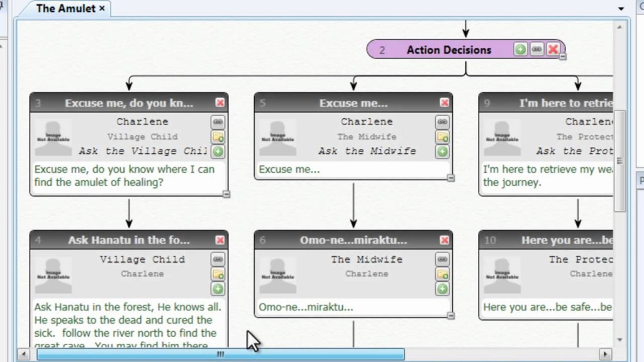This screenshot has width=644, height=362.
Task: Collapse node 6 Omo-ne...miraktu
Action: tap(450, 316)
